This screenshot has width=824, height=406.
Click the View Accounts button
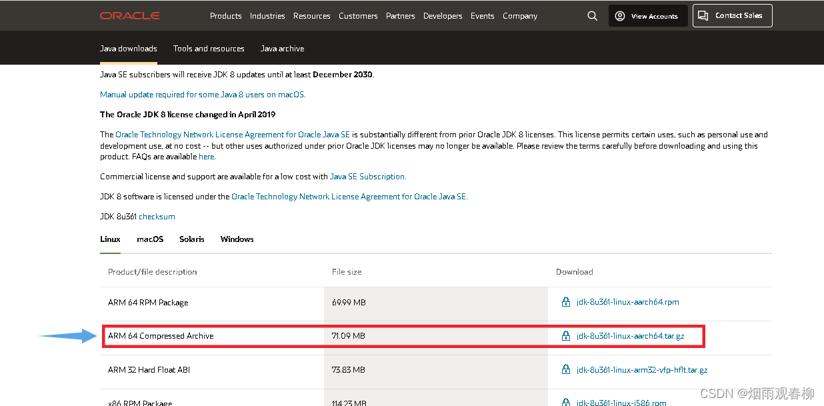[648, 16]
